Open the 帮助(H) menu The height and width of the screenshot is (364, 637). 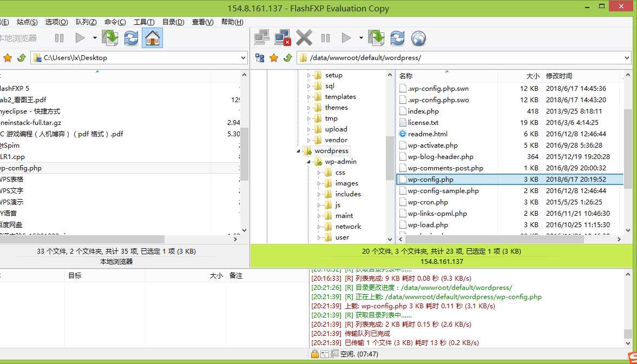[232, 22]
